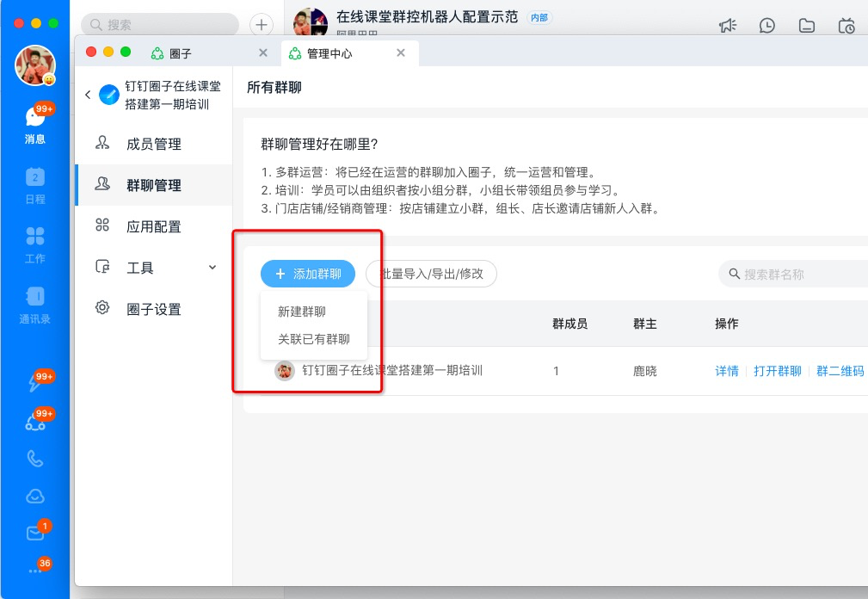Click the 圈子设置 gear icon
Viewport: 868px width, 599px height.
(x=102, y=308)
